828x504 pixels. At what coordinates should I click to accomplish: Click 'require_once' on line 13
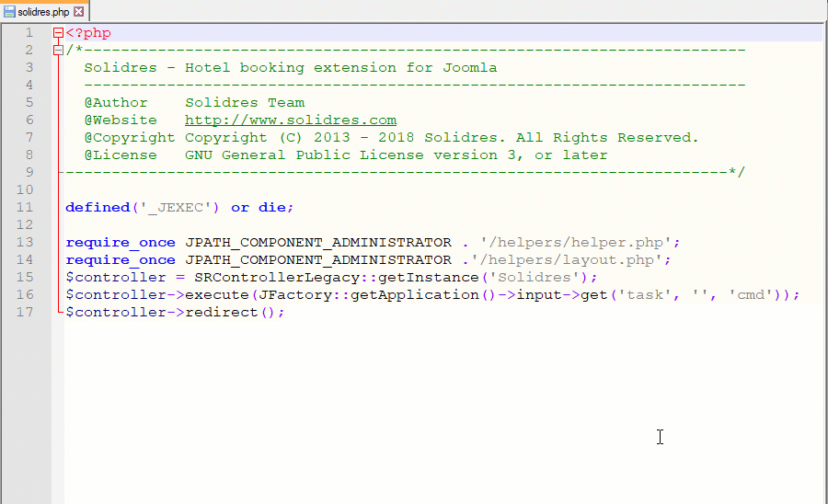coord(121,242)
